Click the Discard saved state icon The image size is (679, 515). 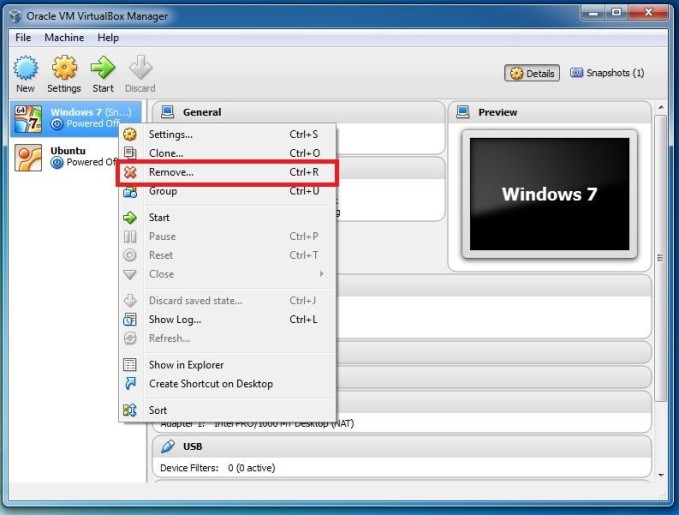pyautogui.click(x=130, y=301)
